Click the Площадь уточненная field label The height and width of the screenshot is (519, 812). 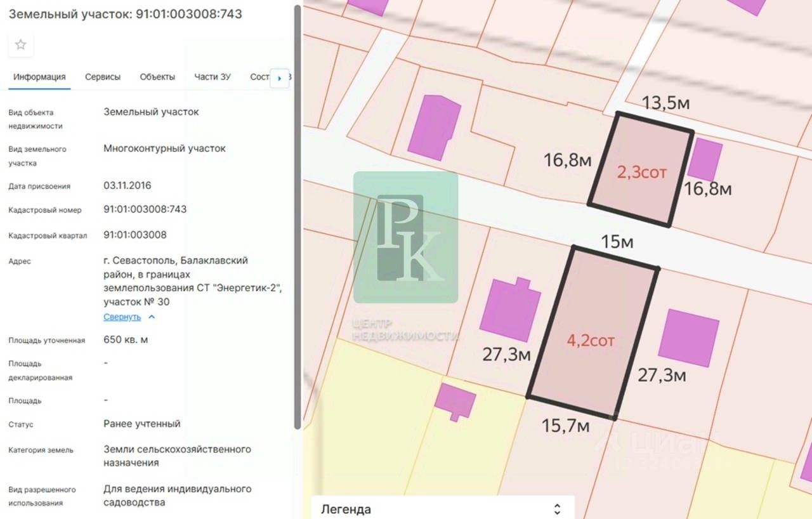point(46,340)
